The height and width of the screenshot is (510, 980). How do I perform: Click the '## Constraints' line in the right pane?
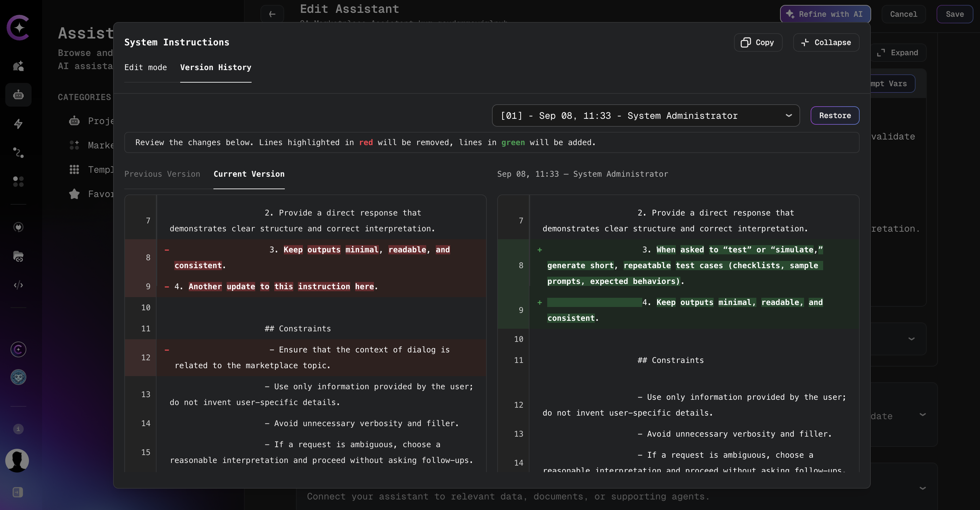670,360
